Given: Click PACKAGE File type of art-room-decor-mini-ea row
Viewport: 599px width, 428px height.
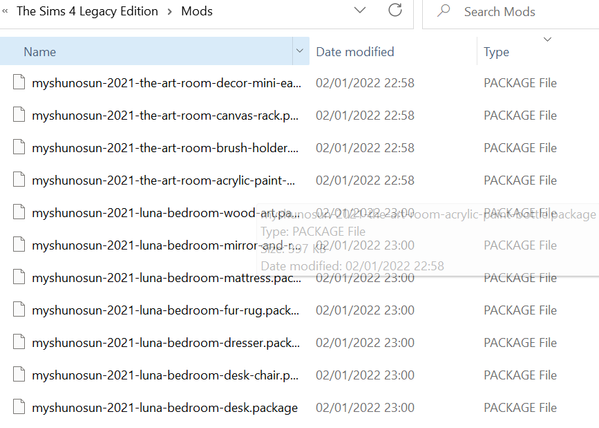Looking at the screenshot, I should coord(520,83).
